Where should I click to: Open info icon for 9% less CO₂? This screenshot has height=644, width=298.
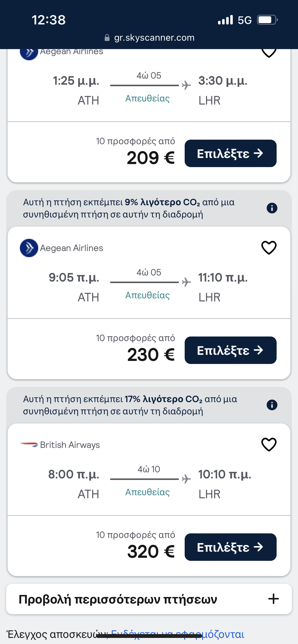coord(272,208)
